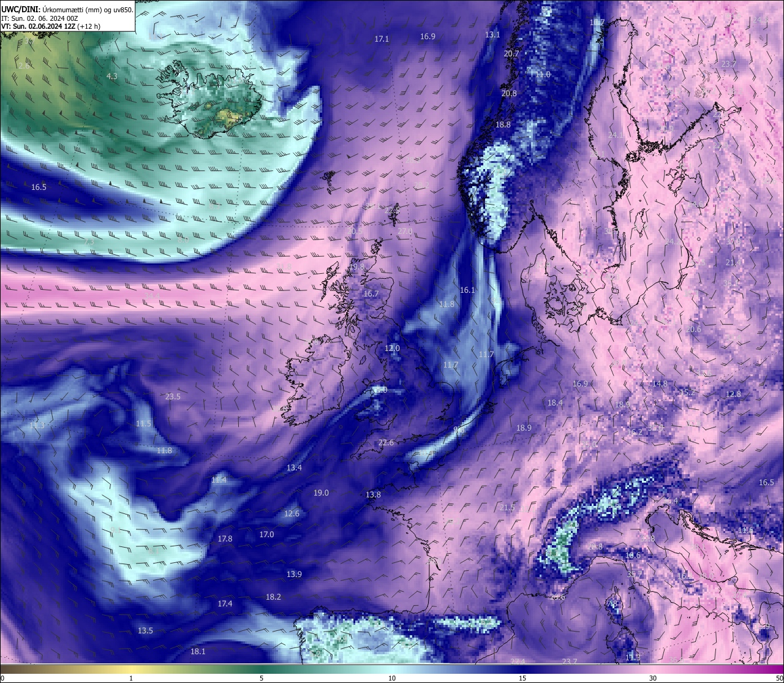
Task: Click the 'IT: Sun. 02. 06. 2024 00Z' line
Action: click(39, 18)
